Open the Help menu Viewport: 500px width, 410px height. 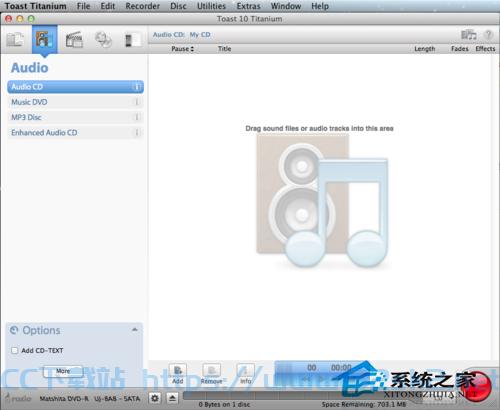pyautogui.click(x=320, y=6)
